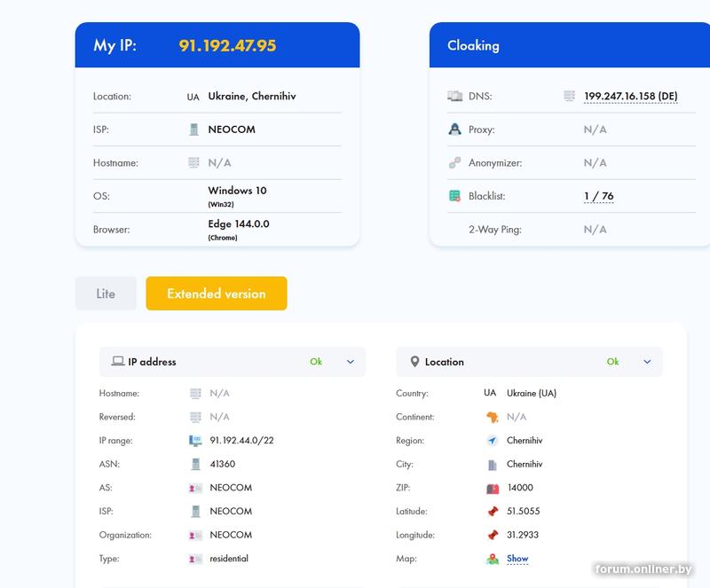
Task: Click the Anonymizer chain icon
Action: [454, 162]
